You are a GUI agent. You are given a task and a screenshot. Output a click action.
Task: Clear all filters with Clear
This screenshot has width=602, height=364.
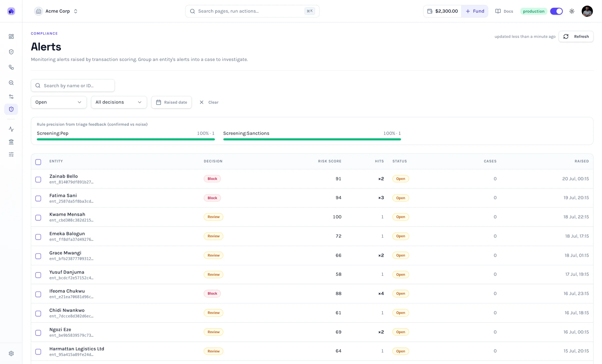(209, 102)
